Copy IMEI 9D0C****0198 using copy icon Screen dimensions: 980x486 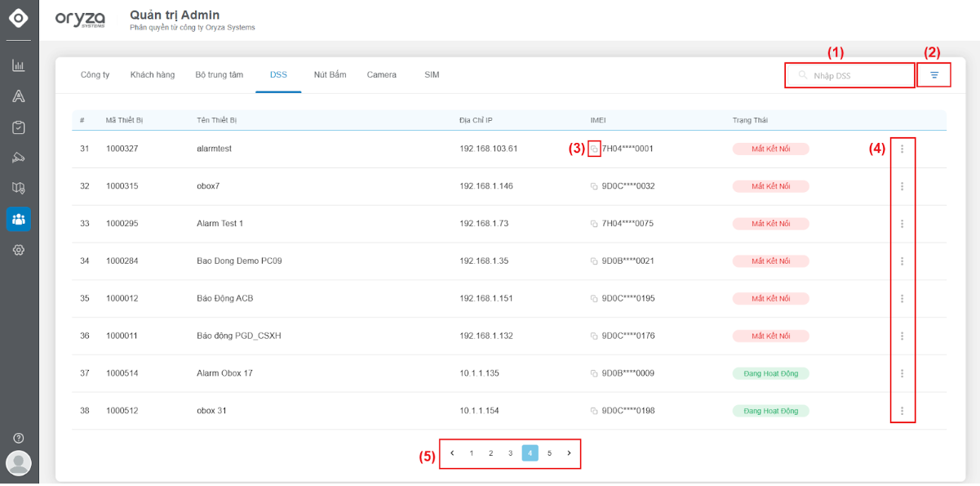point(595,411)
